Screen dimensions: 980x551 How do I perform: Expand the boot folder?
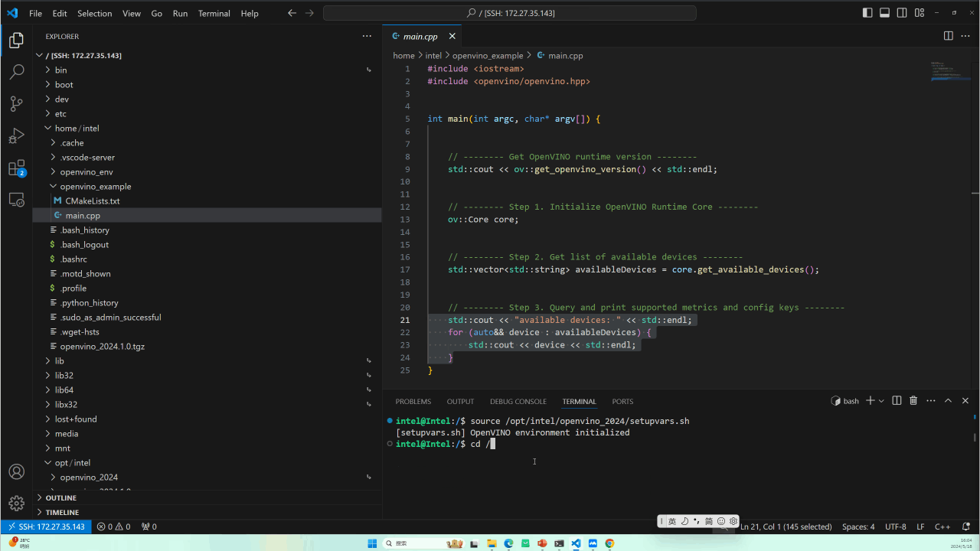(x=207, y=84)
